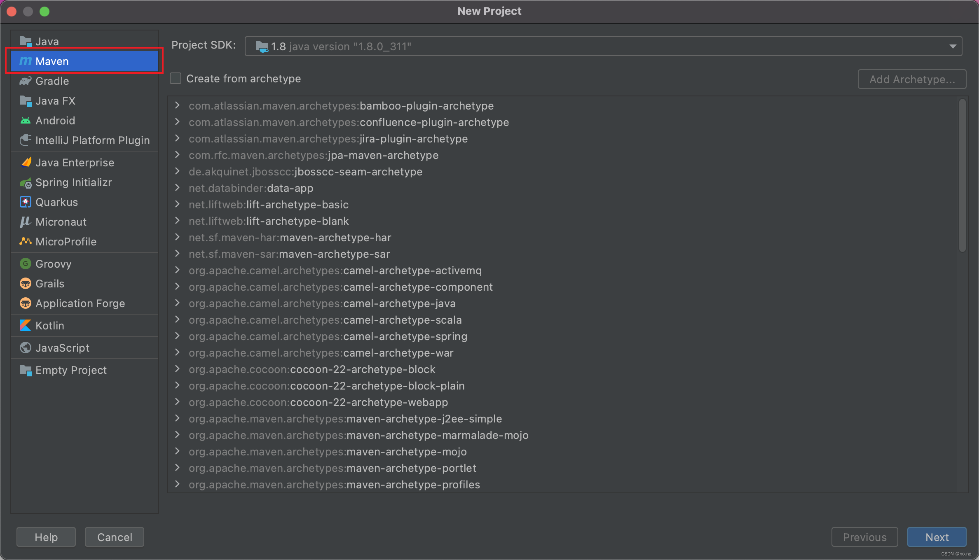Expand lift-archetype-basic entry
The width and height of the screenshot is (979, 560).
177,204
